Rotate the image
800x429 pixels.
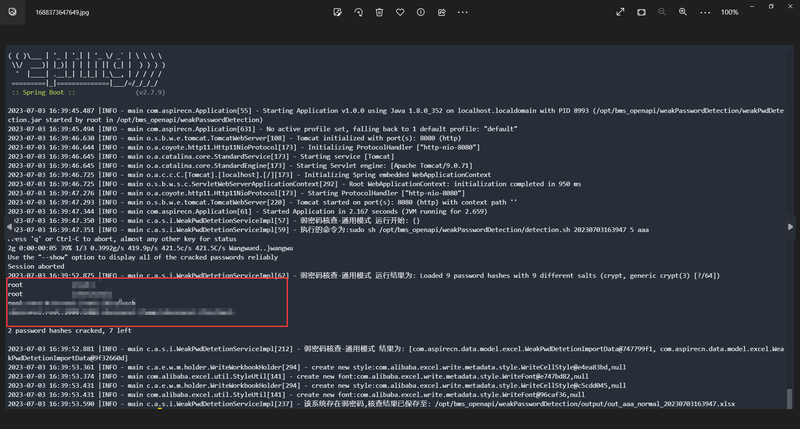click(x=358, y=12)
